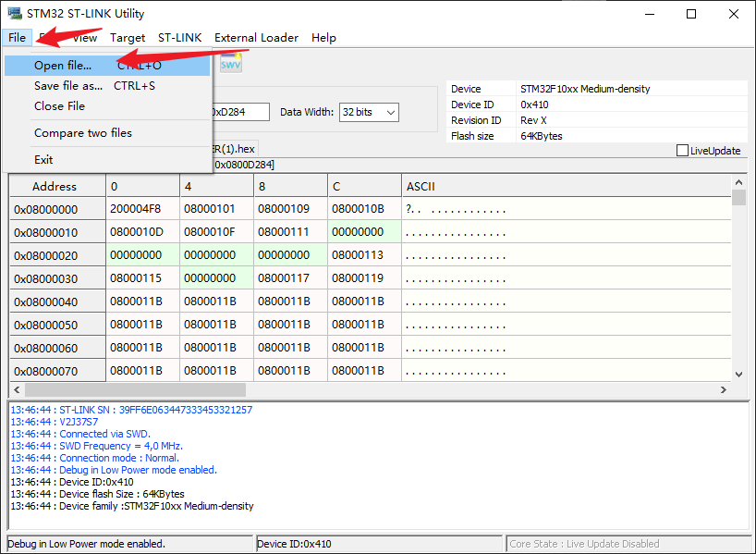The image size is (756, 554).
Task: Enable the LiveUpdate checkbox
Action: click(682, 151)
